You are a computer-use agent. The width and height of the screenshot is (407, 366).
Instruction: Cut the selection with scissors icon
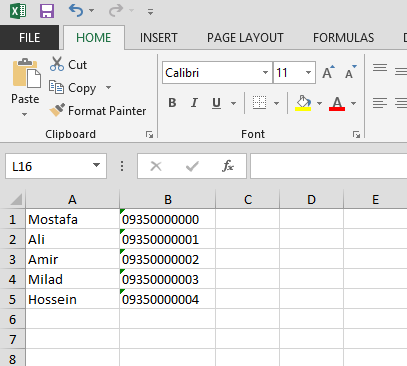pyautogui.click(x=68, y=64)
